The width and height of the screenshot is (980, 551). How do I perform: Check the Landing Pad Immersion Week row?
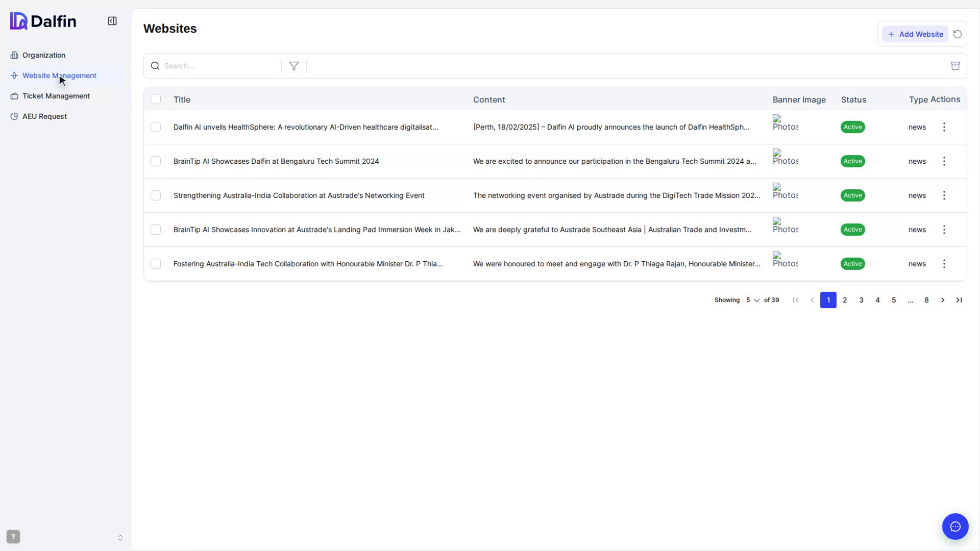156,230
